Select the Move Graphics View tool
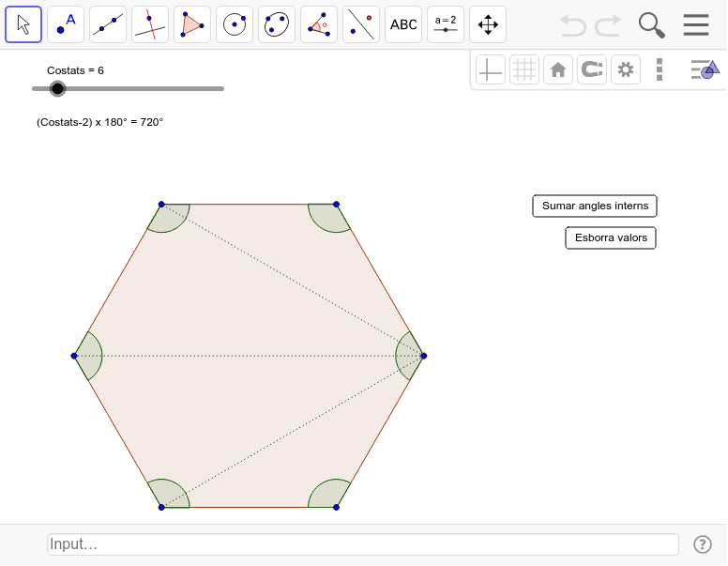The image size is (728, 566). click(x=488, y=24)
